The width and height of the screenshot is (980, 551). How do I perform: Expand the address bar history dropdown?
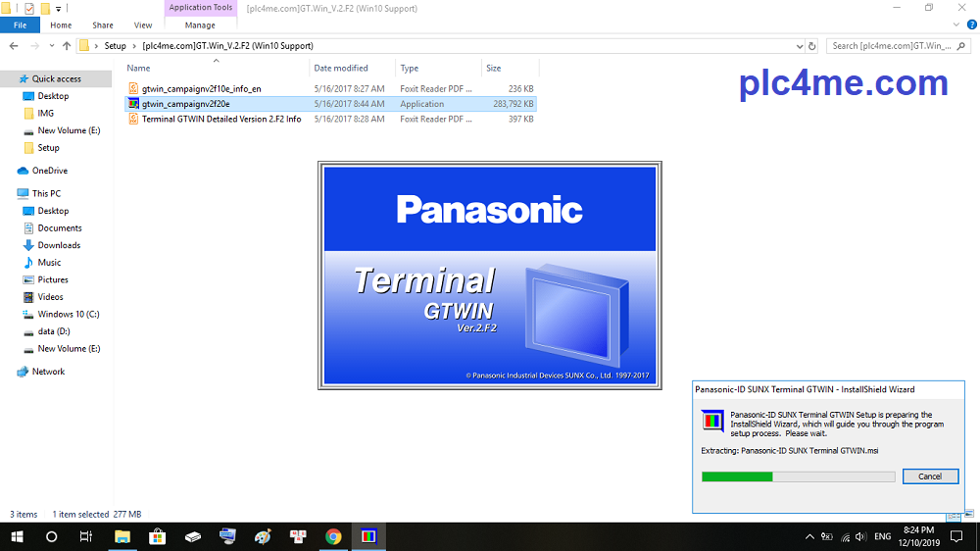point(800,46)
